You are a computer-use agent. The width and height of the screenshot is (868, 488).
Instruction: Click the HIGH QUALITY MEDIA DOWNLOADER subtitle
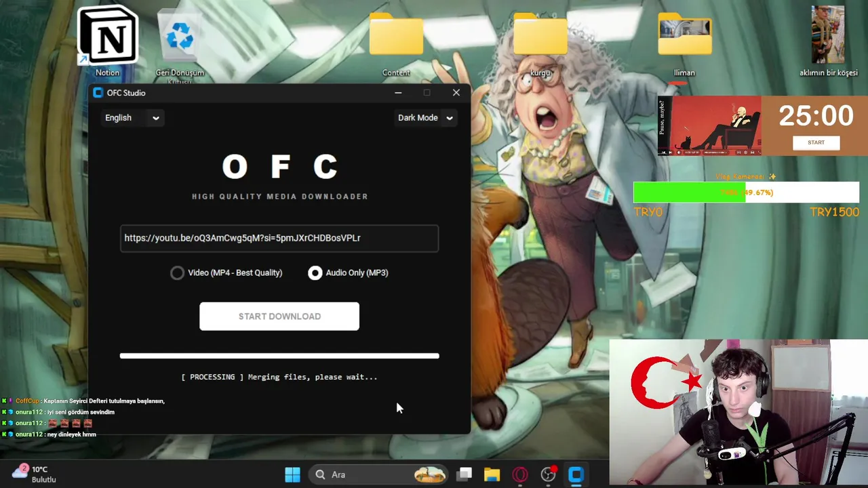[280, 197]
